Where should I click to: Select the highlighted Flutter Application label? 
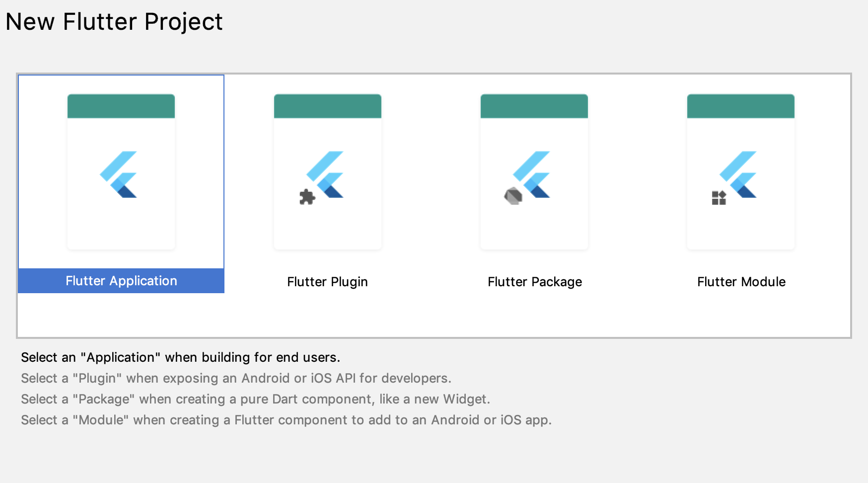tap(121, 281)
